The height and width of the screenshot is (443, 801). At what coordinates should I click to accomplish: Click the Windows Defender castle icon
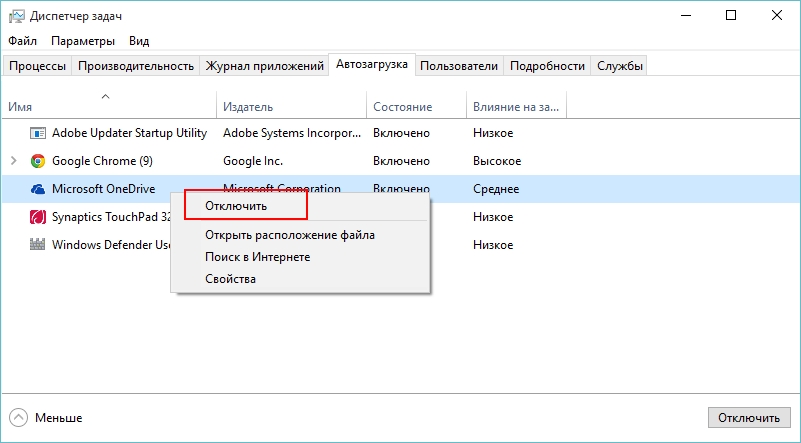pyautogui.click(x=38, y=245)
